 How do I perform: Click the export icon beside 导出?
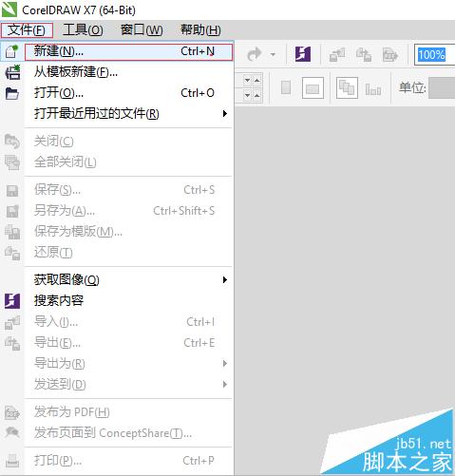(12, 344)
